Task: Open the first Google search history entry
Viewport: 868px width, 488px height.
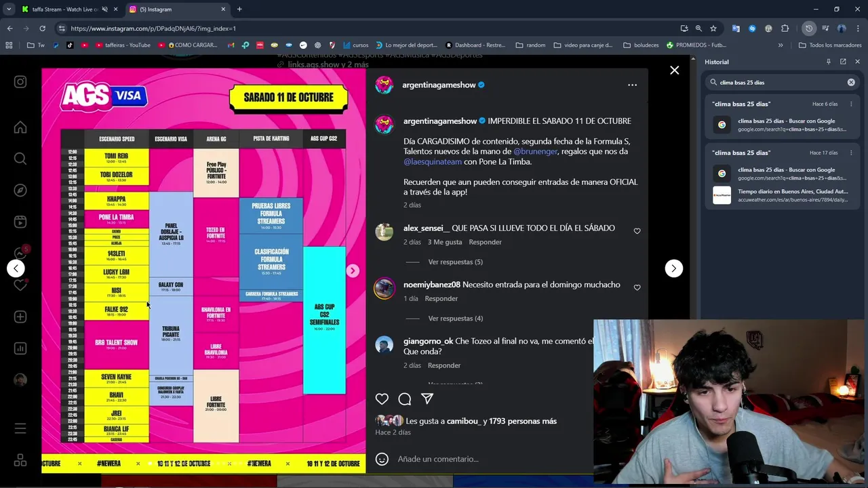Action: click(x=783, y=125)
